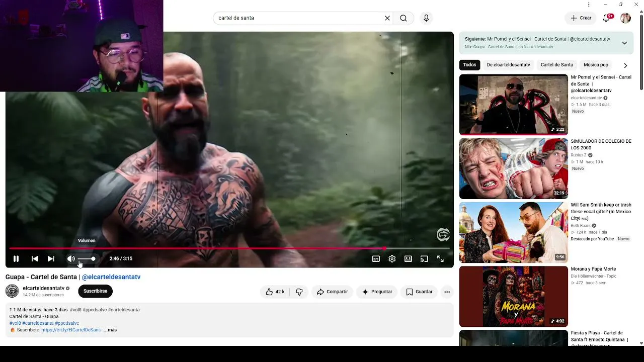Collapse the Siguiente mix panel
644x362 pixels.
tap(624, 43)
